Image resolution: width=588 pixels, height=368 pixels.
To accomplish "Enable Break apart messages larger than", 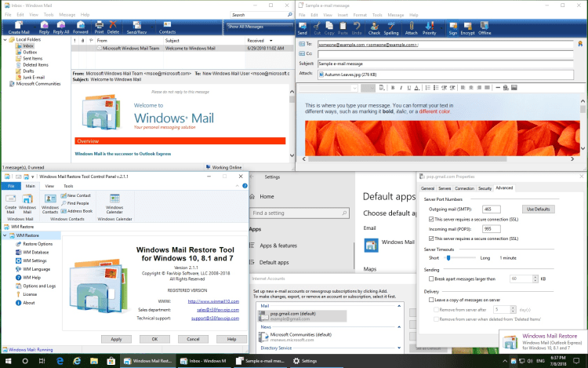I will (x=431, y=279).
